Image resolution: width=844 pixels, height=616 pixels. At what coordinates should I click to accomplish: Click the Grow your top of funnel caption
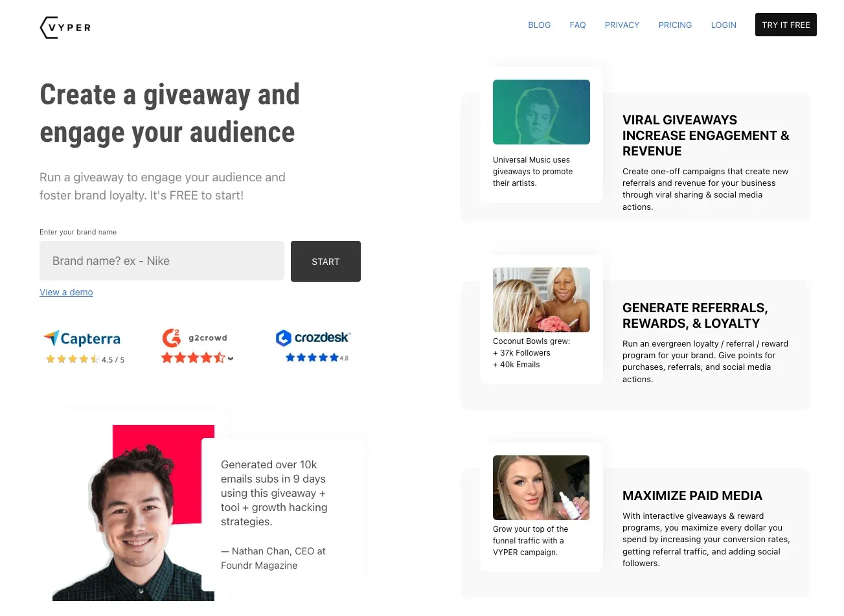click(x=530, y=541)
